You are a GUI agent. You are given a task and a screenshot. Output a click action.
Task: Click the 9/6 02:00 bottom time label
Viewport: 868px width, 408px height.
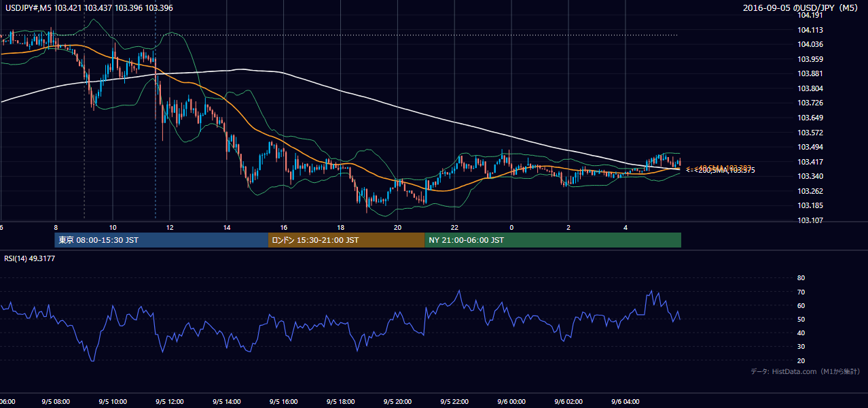point(568,401)
